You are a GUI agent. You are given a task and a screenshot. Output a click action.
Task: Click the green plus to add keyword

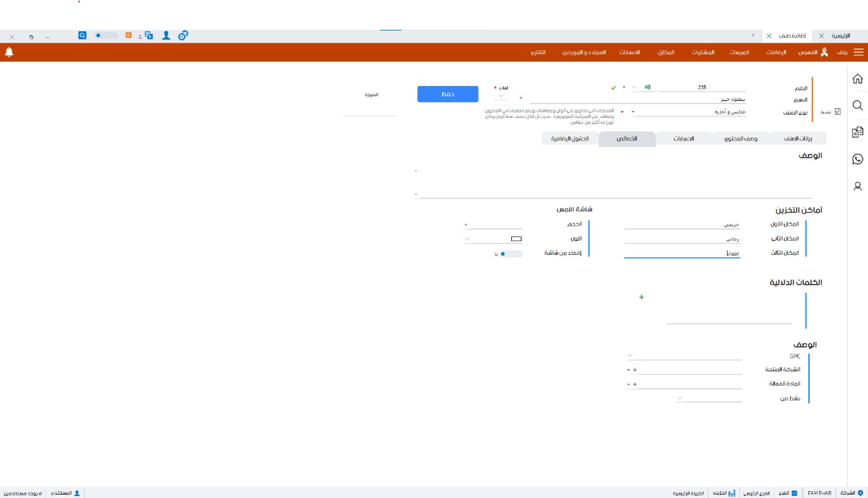tap(642, 297)
